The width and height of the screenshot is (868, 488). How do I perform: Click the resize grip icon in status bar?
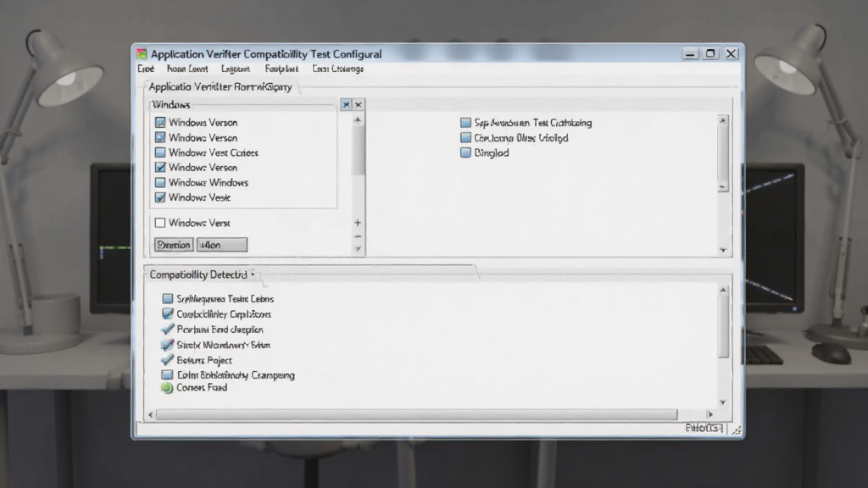[737, 430]
